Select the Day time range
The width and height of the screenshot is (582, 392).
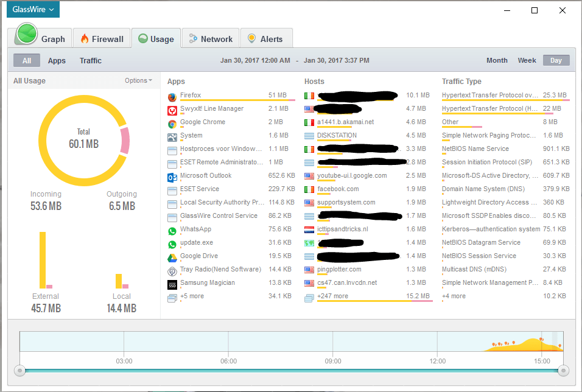pos(556,60)
